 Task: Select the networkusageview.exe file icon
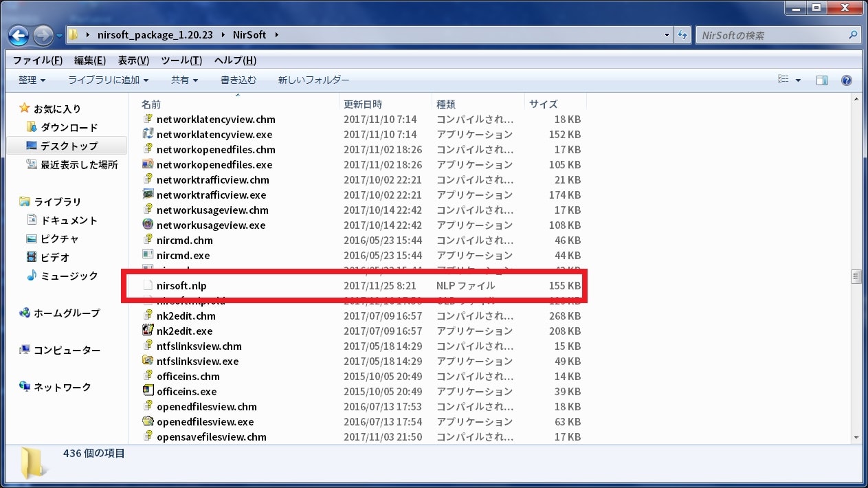[x=148, y=225]
